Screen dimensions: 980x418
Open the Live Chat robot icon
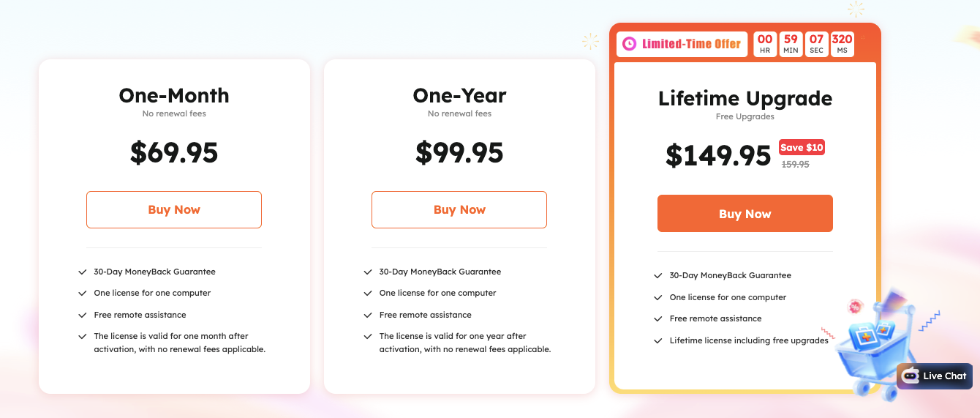[x=911, y=376]
